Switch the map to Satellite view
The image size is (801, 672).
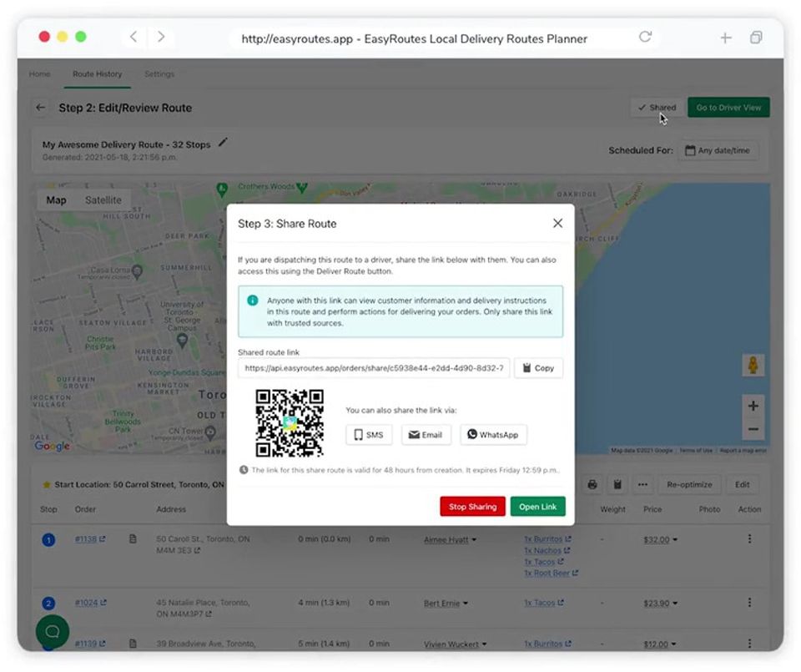coord(103,200)
